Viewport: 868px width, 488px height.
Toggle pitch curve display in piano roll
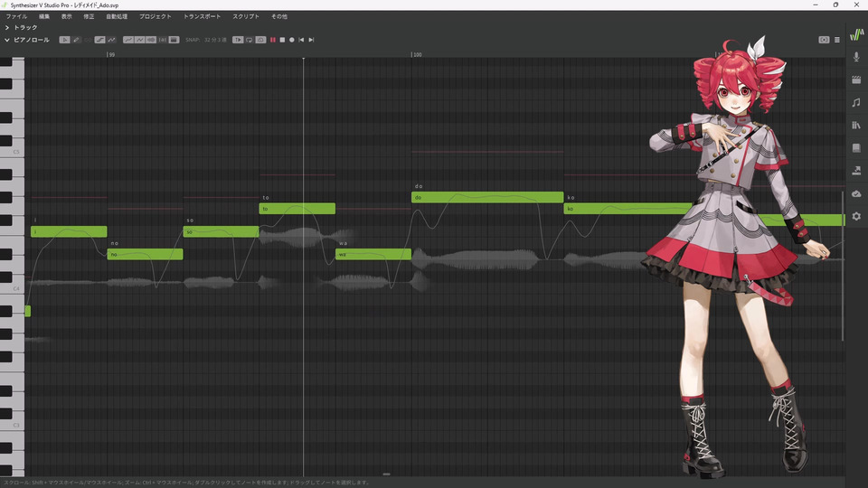click(128, 40)
